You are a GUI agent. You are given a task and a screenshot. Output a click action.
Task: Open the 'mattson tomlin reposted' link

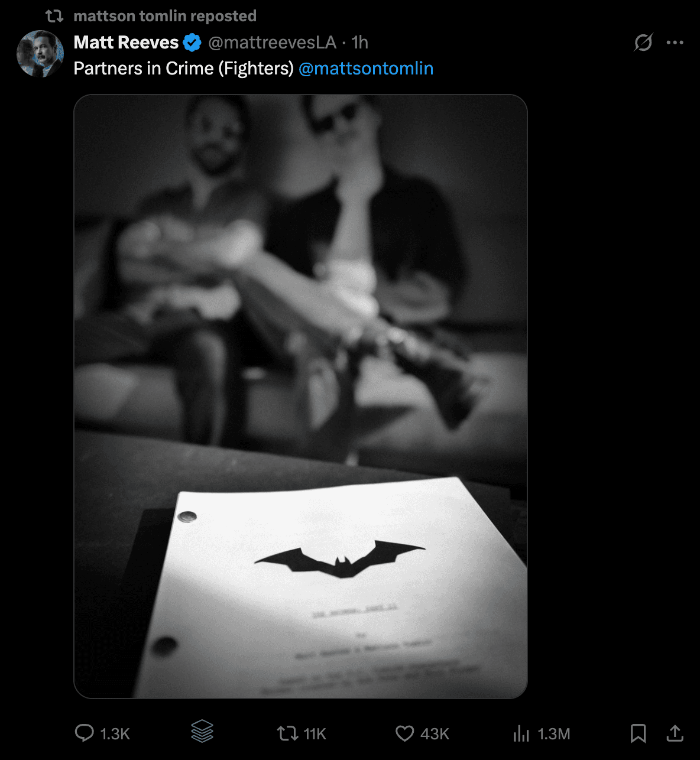pos(165,16)
